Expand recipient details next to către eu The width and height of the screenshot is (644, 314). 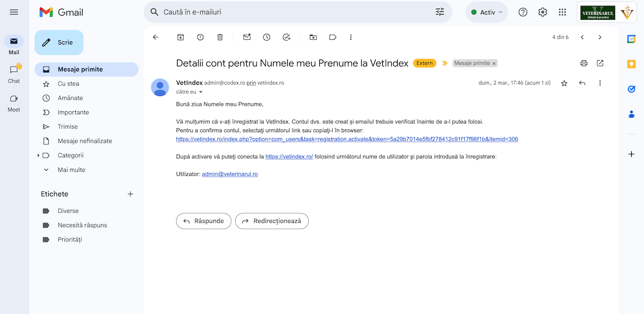(x=201, y=92)
